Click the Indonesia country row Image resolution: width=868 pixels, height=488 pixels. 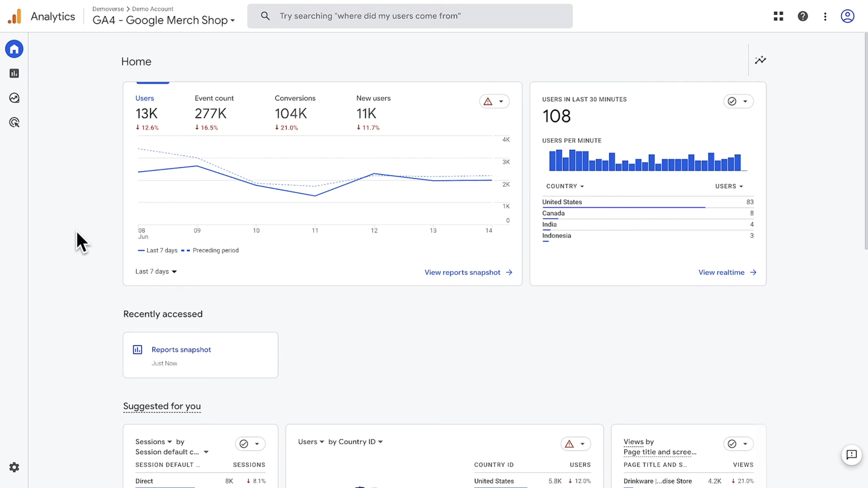(x=648, y=236)
